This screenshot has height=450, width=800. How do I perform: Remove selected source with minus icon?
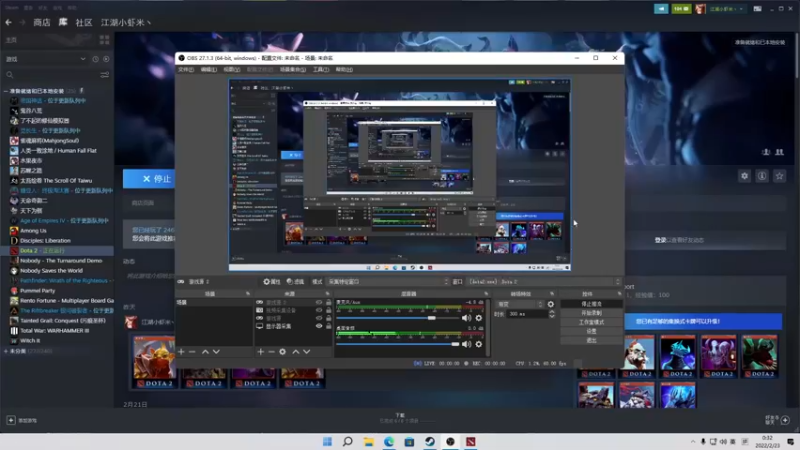coord(271,352)
